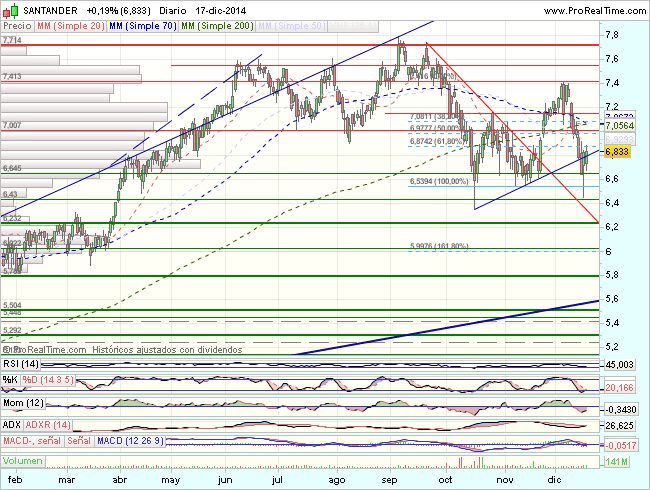
Task: Click the feb month label on time axis
Action: [x=15, y=480]
